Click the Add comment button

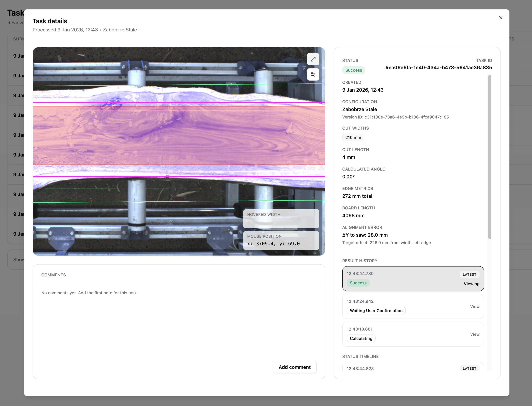[x=294, y=367]
